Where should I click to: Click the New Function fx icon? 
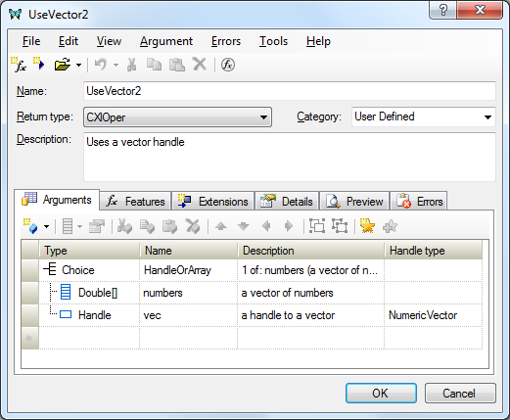pos(19,65)
